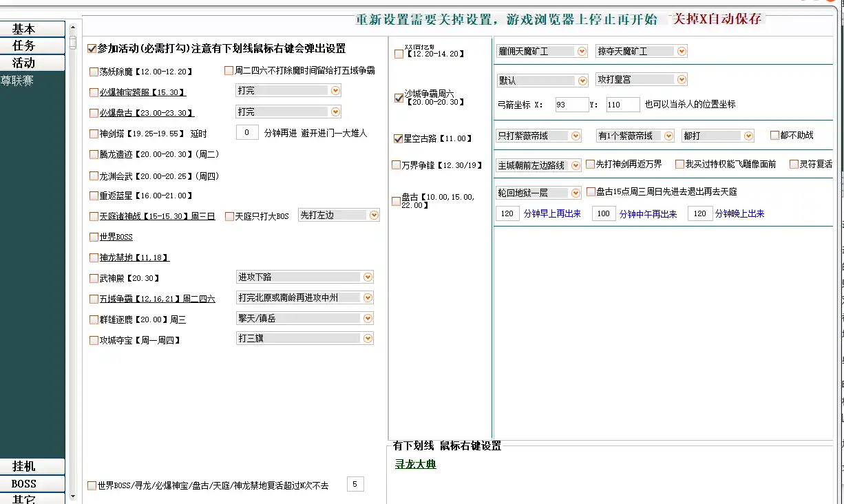Check 盘古15点周三周日先进去退出再去天庭
This screenshot has width=844, height=504.
pyautogui.click(x=591, y=191)
